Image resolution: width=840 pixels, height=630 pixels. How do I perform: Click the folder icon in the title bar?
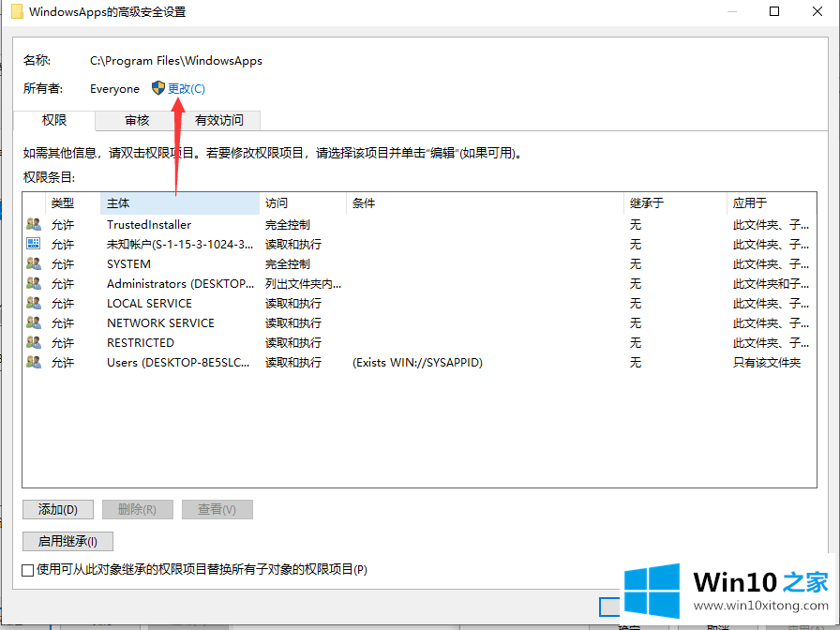point(17,11)
